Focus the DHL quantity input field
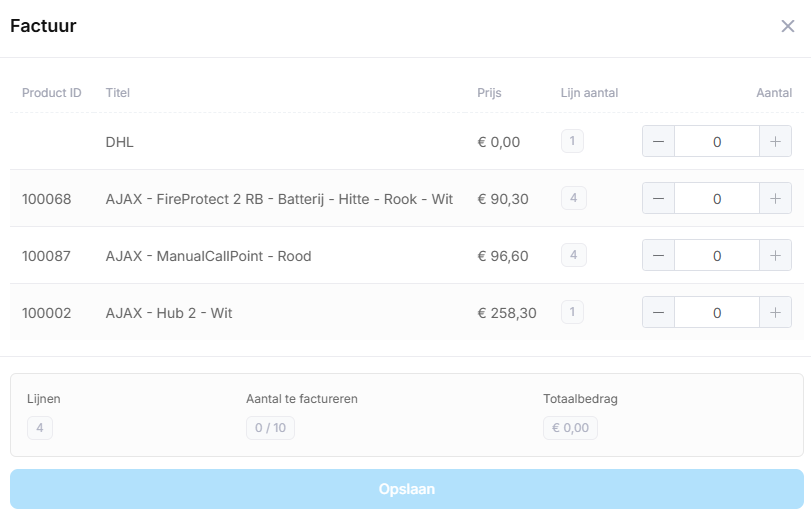The width and height of the screenshot is (811, 517). (716, 142)
